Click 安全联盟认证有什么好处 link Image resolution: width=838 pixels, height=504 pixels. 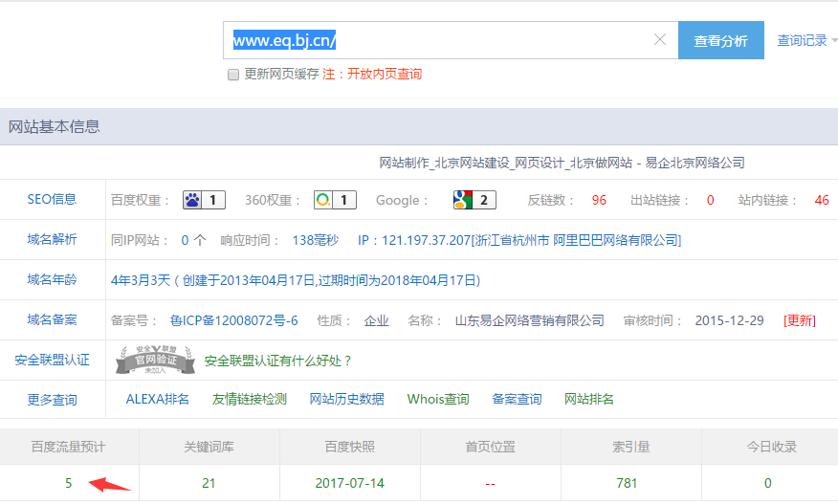pos(278,361)
